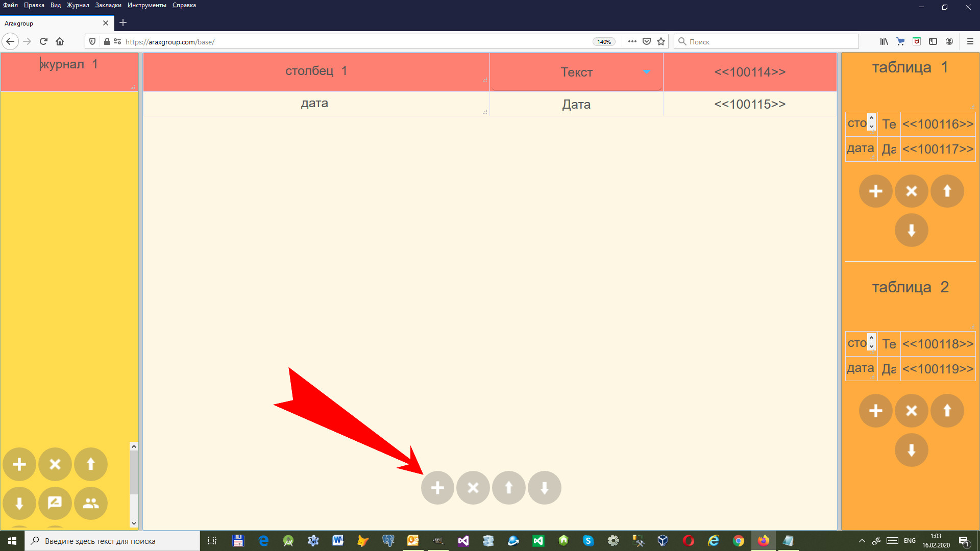Click the up arrow button below the main table
The height and width of the screenshot is (551, 980).
(x=509, y=488)
